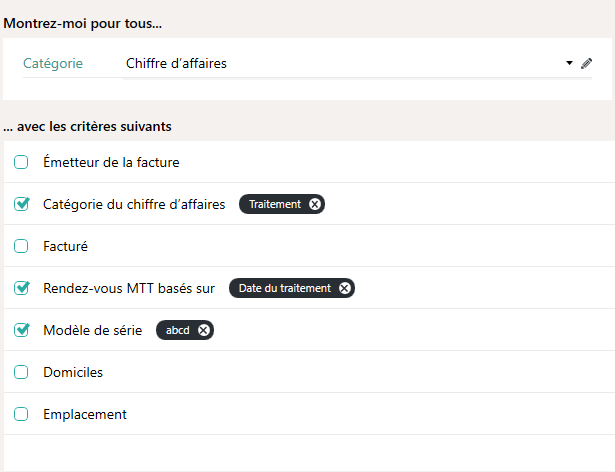The width and height of the screenshot is (615, 472).
Task: Disable the Rendez-vous MTT basés sur checkbox
Action: click(x=21, y=288)
